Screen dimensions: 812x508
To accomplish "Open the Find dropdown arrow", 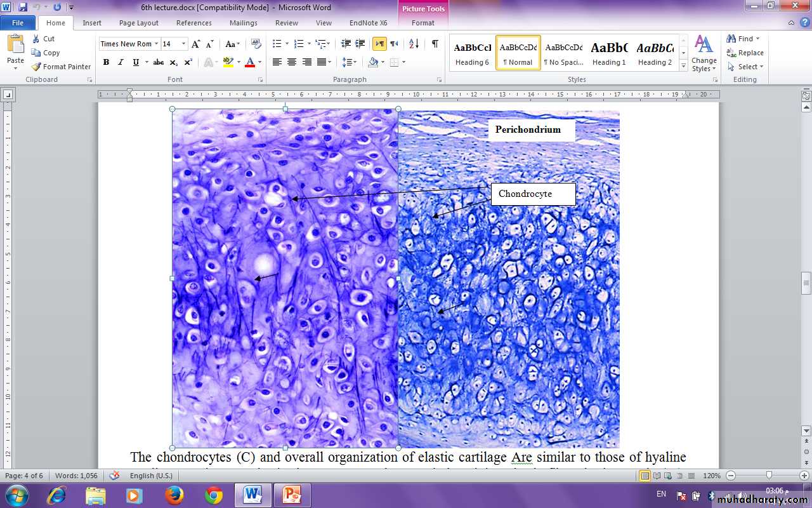I will point(757,39).
